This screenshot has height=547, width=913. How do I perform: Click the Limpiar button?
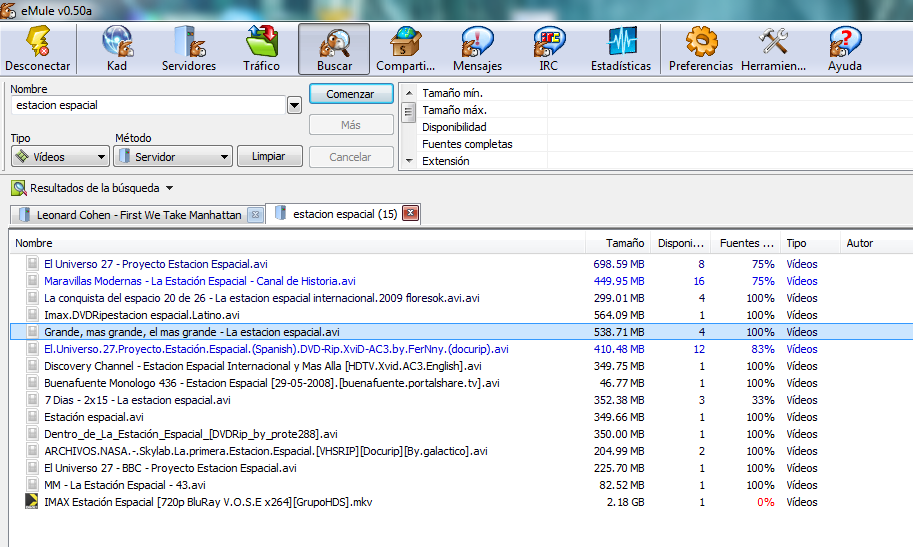tap(269, 156)
